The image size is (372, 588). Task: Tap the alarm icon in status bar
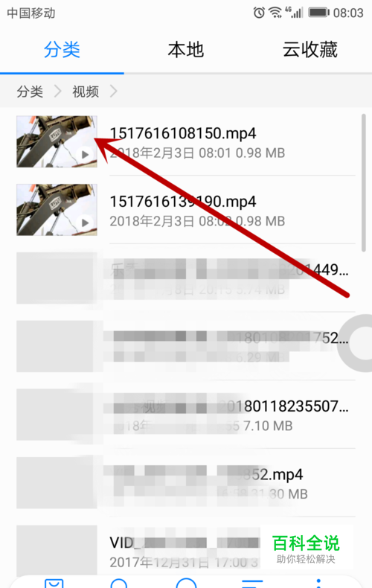(259, 13)
